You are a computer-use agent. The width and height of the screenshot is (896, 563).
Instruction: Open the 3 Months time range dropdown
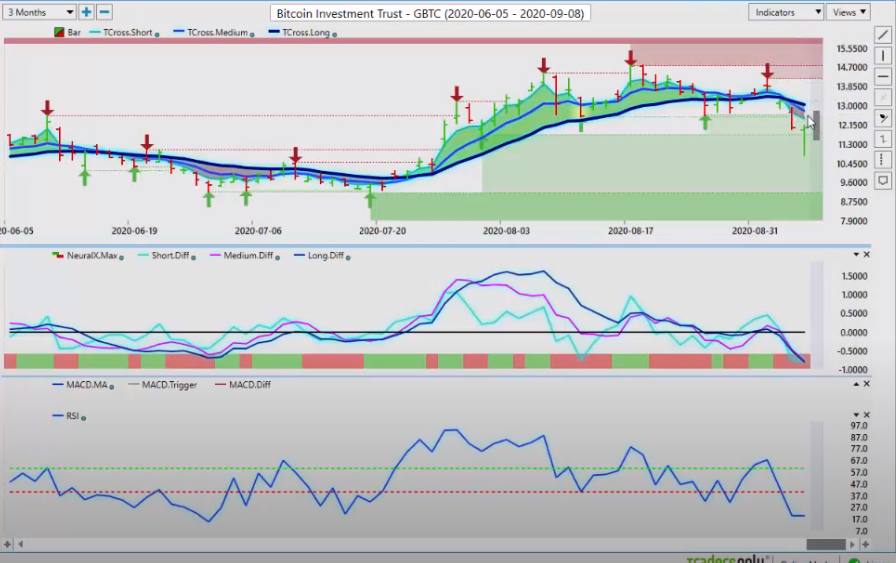pos(39,12)
